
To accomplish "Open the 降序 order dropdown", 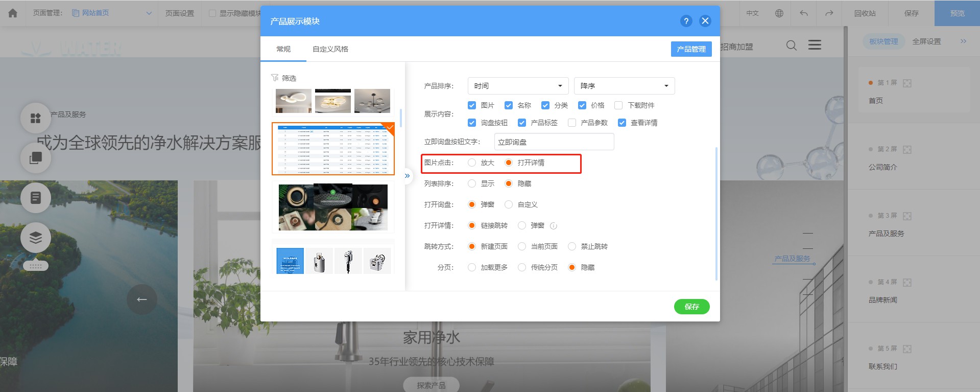I will tap(624, 86).
